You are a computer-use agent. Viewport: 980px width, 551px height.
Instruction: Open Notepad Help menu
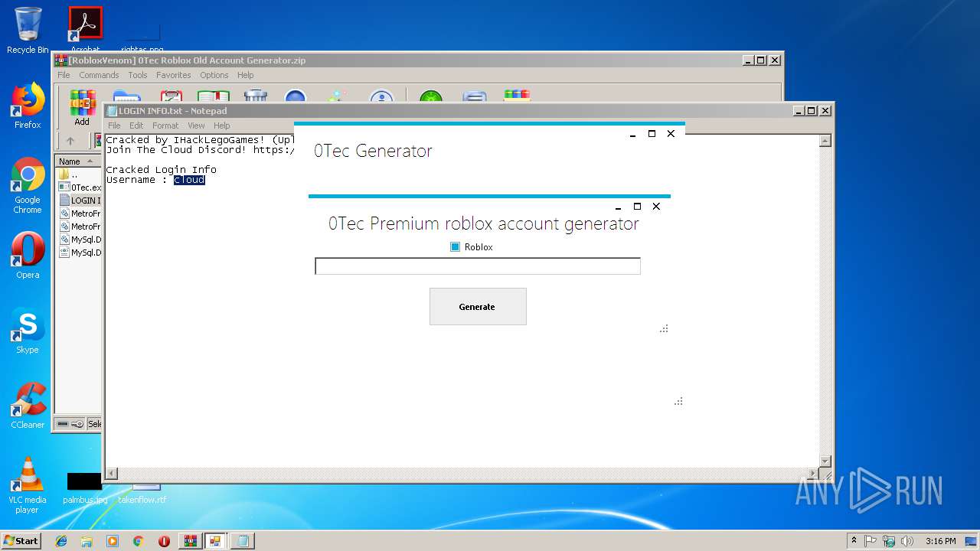point(221,126)
